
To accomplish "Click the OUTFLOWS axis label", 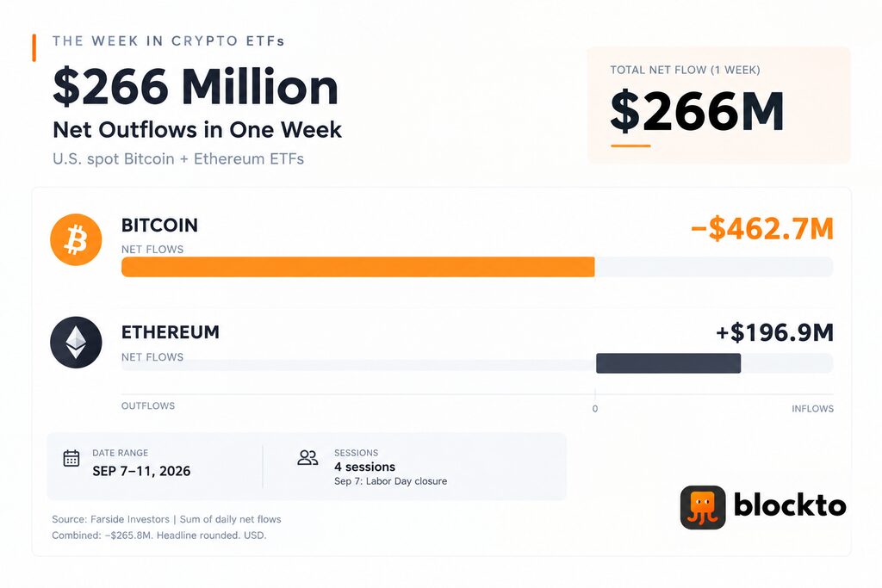I will point(148,405).
